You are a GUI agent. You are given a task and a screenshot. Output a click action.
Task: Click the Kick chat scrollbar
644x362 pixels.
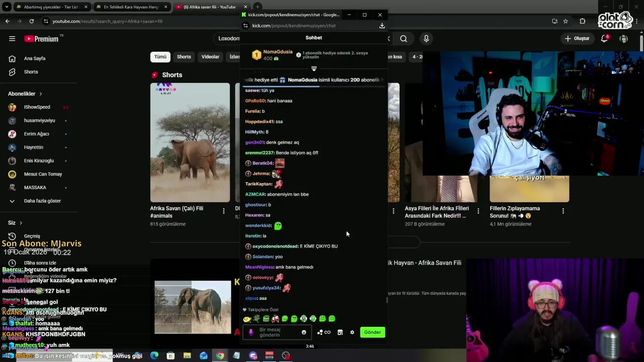click(x=387, y=300)
